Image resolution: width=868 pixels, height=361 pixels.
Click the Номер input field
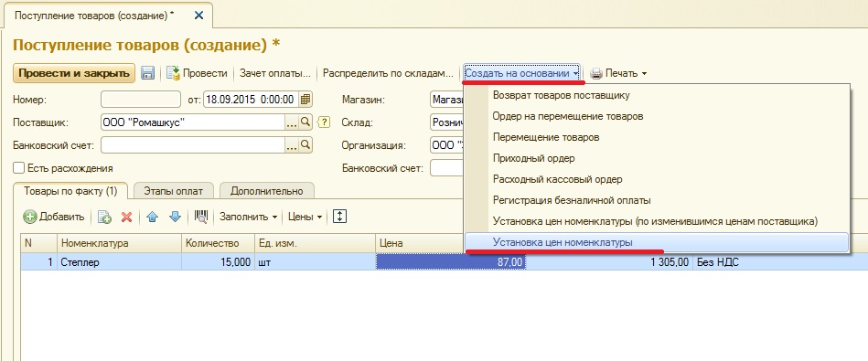(141, 100)
